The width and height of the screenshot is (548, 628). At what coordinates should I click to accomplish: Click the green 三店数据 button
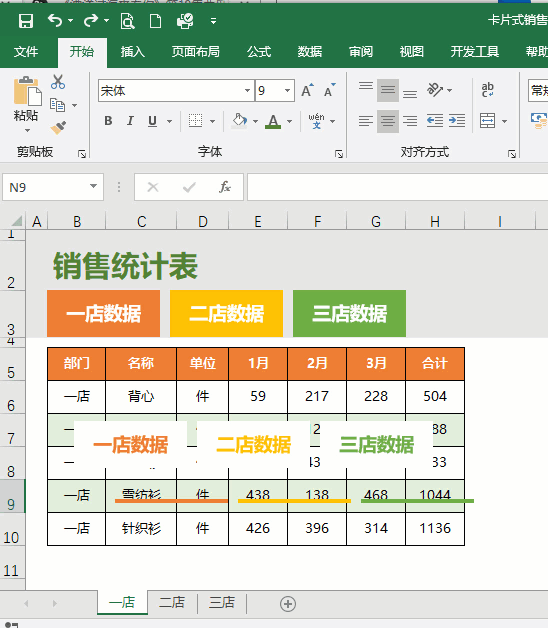(x=349, y=313)
